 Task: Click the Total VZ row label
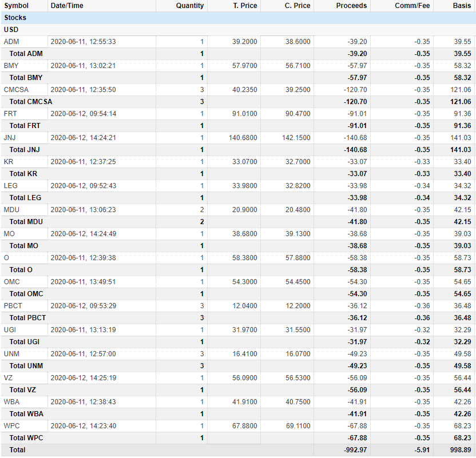(22, 390)
